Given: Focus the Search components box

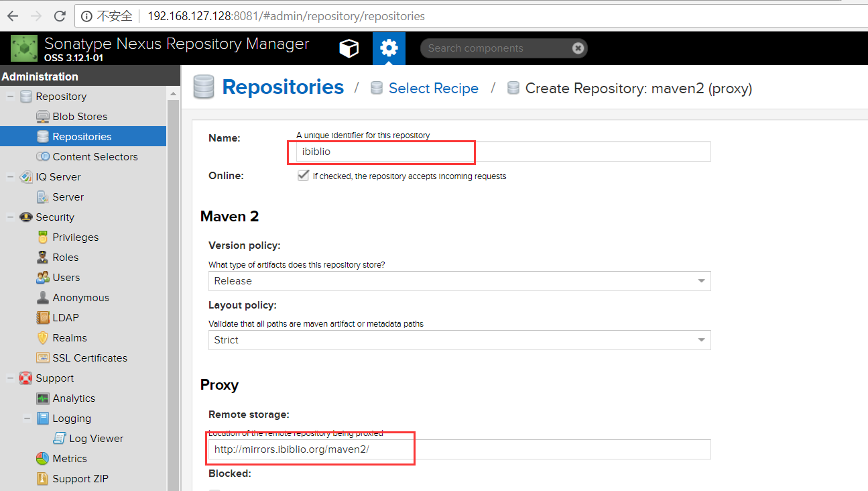Looking at the screenshot, I should point(497,48).
